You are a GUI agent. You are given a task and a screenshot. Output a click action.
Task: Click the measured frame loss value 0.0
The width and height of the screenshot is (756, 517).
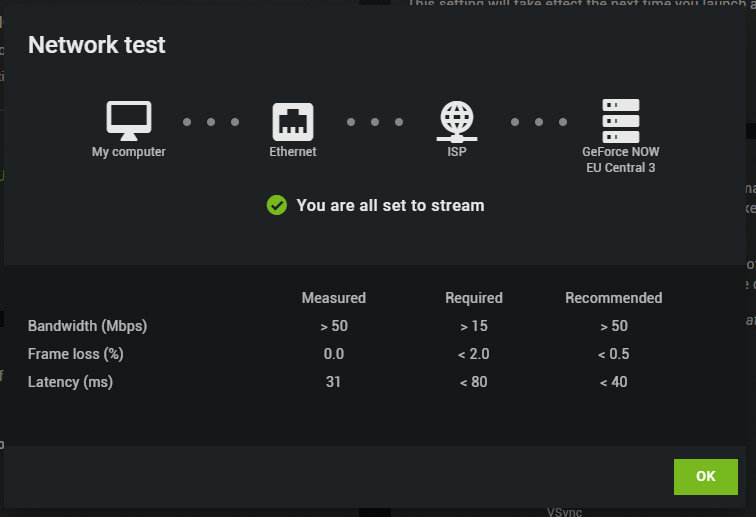(334, 354)
